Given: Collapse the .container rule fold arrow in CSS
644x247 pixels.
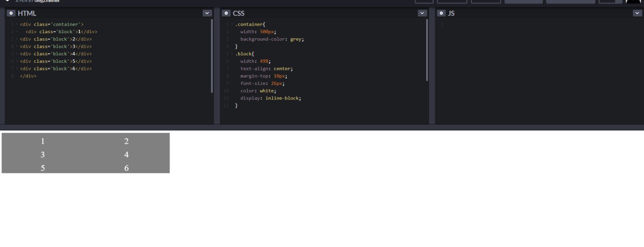Looking at the screenshot, I should point(231,24).
